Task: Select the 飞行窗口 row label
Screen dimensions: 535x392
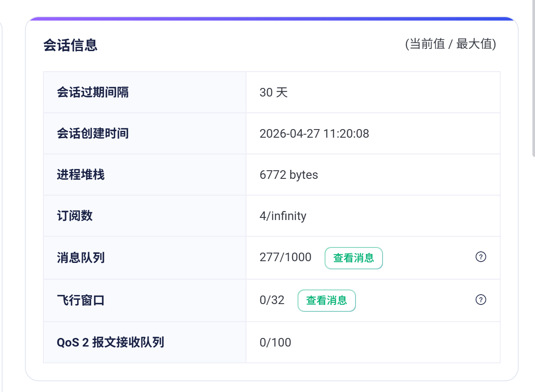Action: [x=81, y=300]
